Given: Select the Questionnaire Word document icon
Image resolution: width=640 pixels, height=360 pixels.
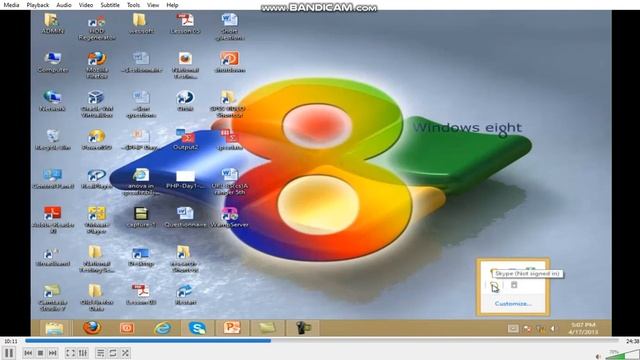Looking at the screenshot, I should (185, 217).
